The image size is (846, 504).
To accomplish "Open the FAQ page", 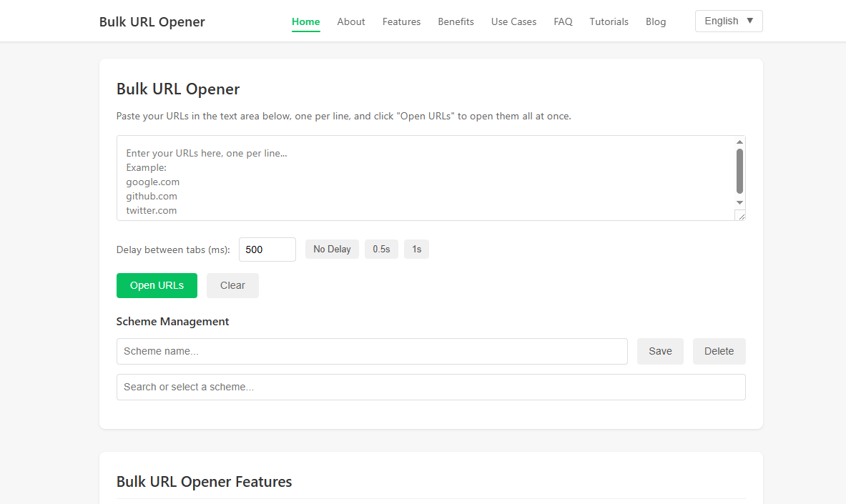I will (x=563, y=21).
